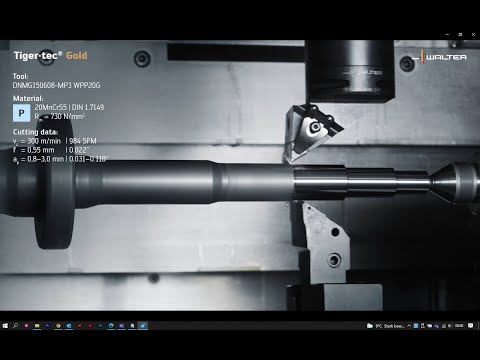Click the 'Cutting data:' heading

35,132
